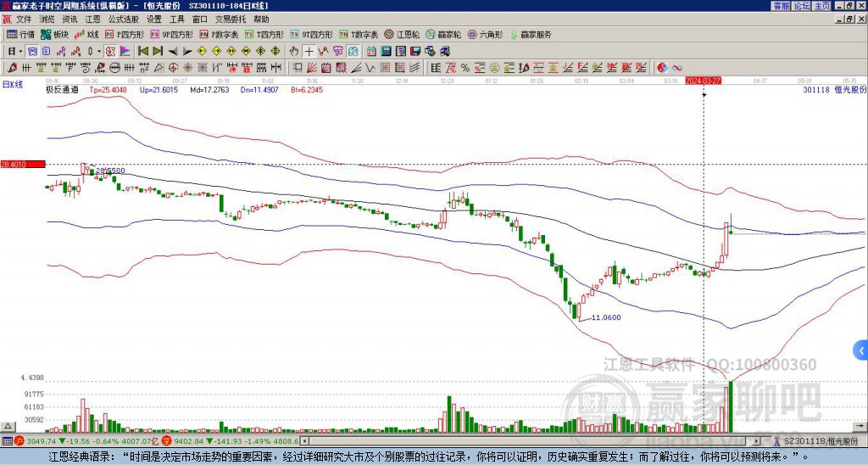Open the 9T四方形 tool
Image resolution: width=868 pixels, height=465 pixels.
[x=312, y=35]
